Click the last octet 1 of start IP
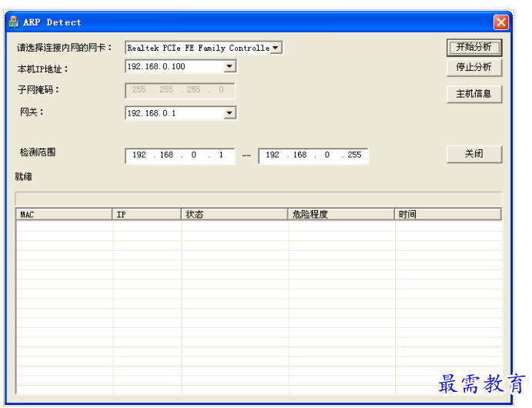Image resolution: width=532 pixels, height=408 pixels. pyautogui.click(x=221, y=155)
